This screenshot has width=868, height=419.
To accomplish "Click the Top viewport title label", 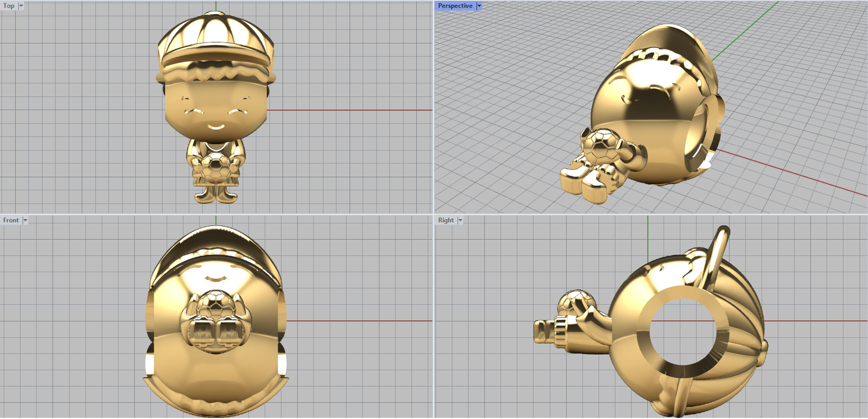I will click(9, 6).
